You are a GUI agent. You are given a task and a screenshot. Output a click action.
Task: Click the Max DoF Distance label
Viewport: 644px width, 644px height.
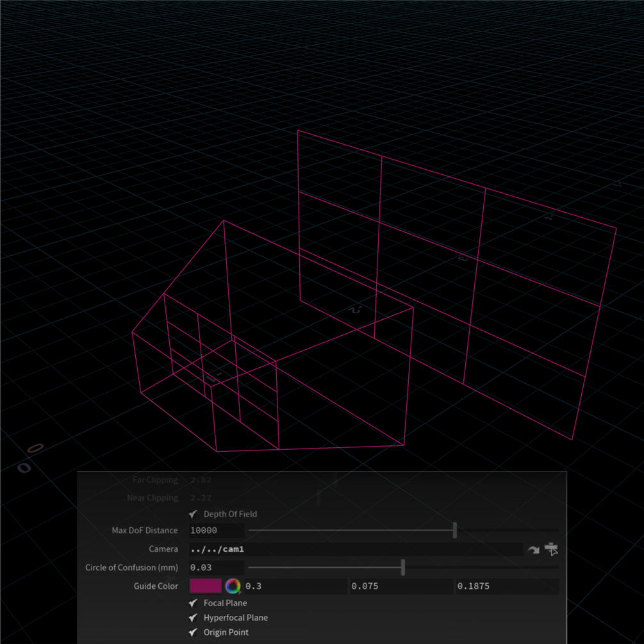click(145, 530)
